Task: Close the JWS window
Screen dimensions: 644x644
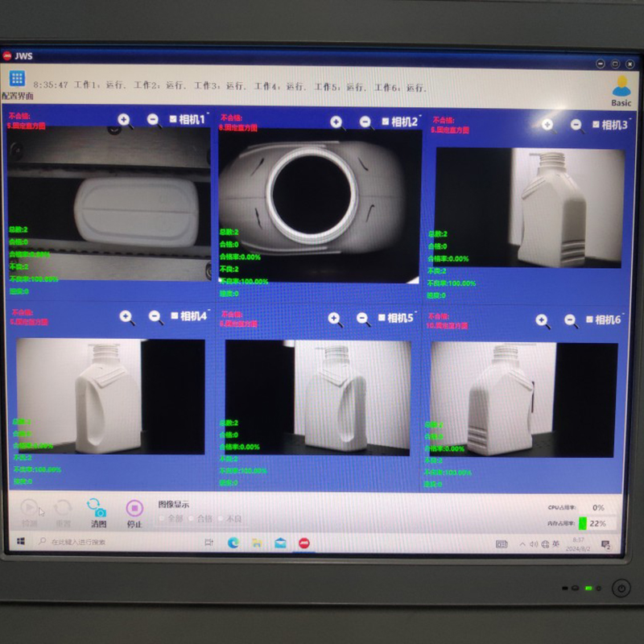Action: tap(630, 64)
